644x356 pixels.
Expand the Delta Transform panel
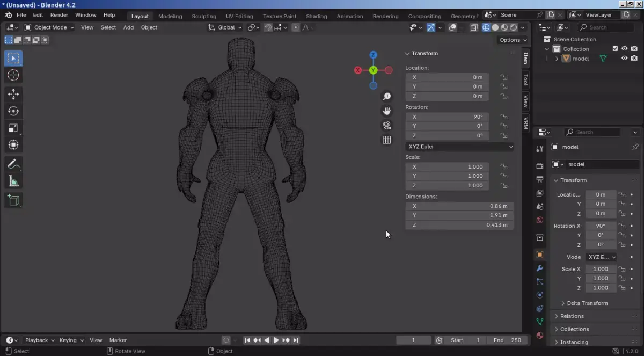pyautogui.click(x=563, y=303)
